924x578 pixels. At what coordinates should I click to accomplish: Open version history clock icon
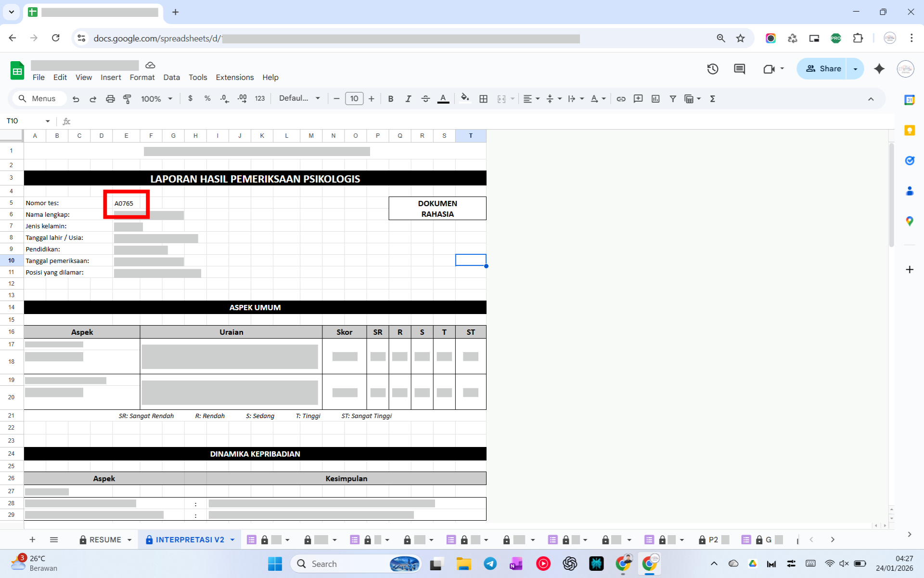click(x=713, y=69)
